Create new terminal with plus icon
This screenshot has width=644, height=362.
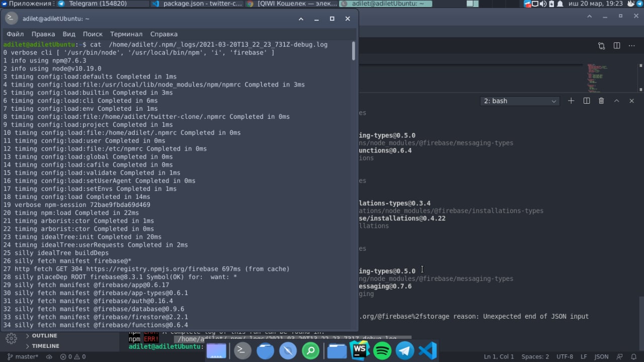[x=571, y=101]
